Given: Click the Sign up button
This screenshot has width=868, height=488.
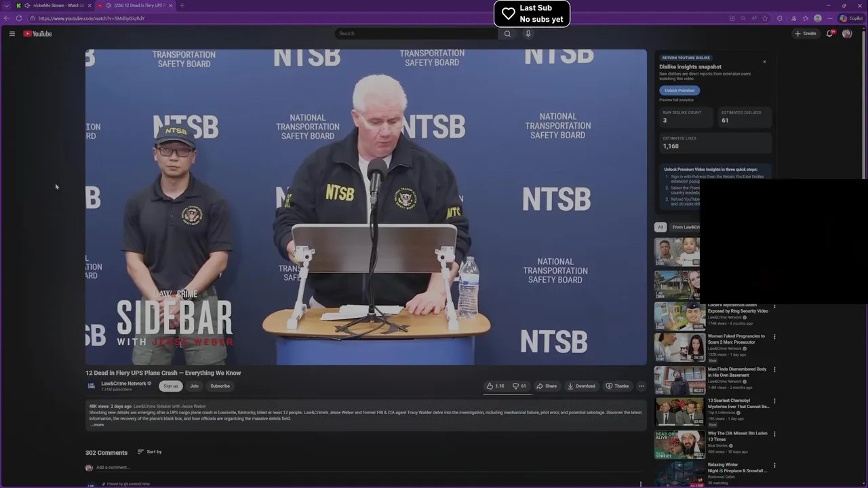Looking at the screenshot, I should 171,386.
